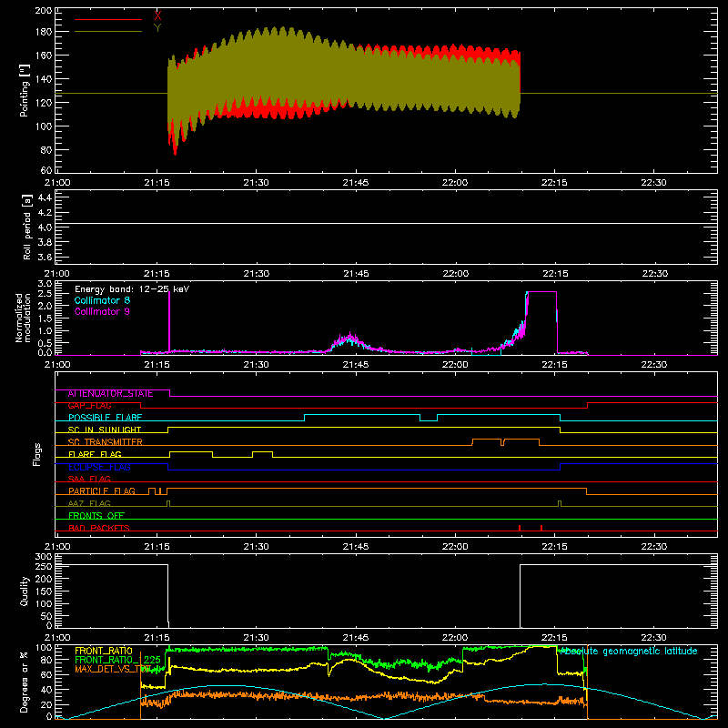
Task: Select the POSSIBLE_FLARE flag label
Action: pyautogui.click(x=105, y=418)
